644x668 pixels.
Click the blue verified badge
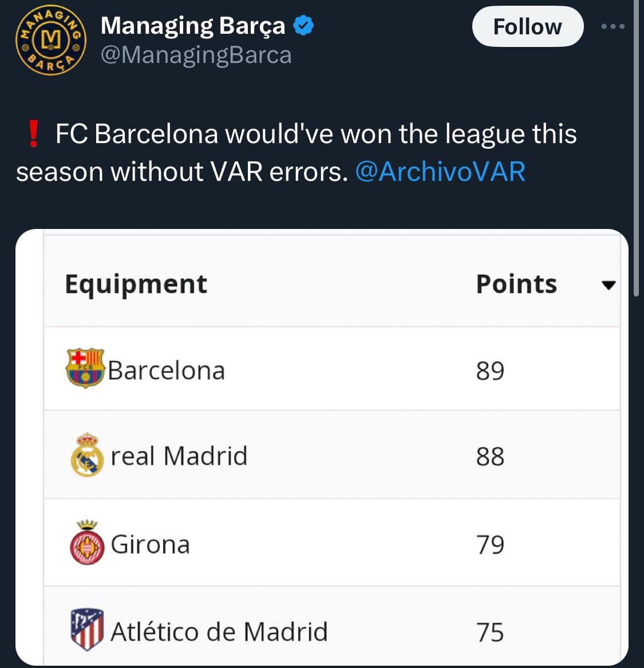tap(303, 26)
